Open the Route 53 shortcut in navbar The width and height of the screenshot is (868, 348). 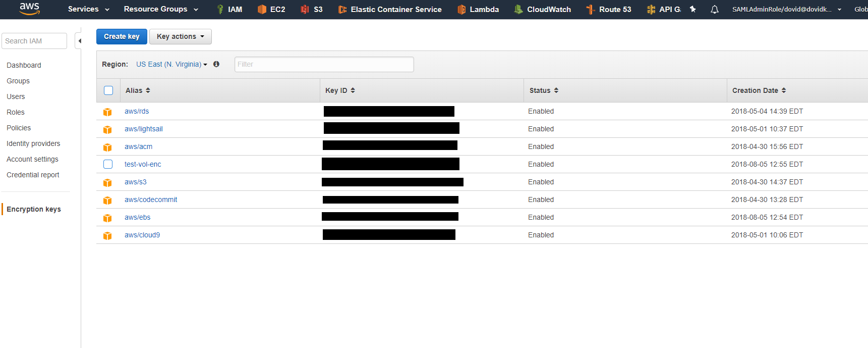click(609, 9)
